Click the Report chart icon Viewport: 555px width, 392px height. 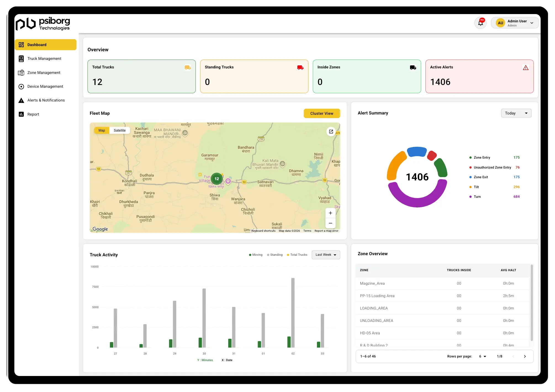tap(21, 114)
